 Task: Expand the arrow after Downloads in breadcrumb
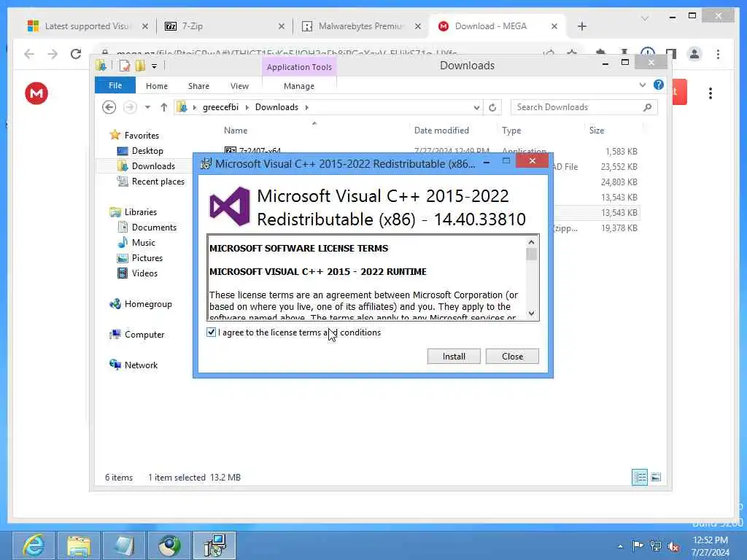[x=307, y=108]
